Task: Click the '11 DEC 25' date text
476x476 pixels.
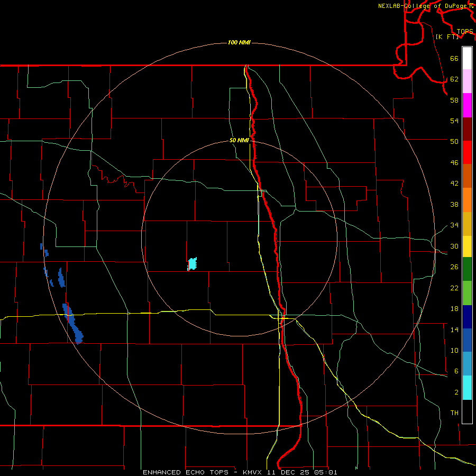Action: 289,472
